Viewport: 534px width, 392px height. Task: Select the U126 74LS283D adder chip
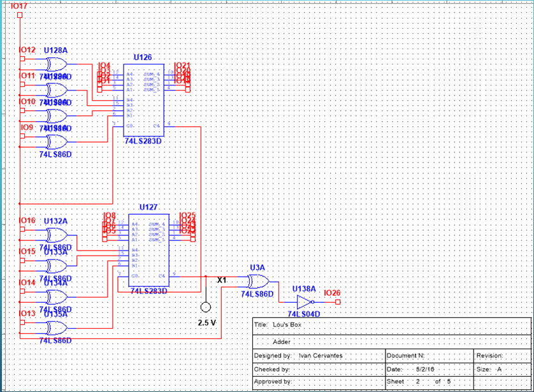[143, 100]
